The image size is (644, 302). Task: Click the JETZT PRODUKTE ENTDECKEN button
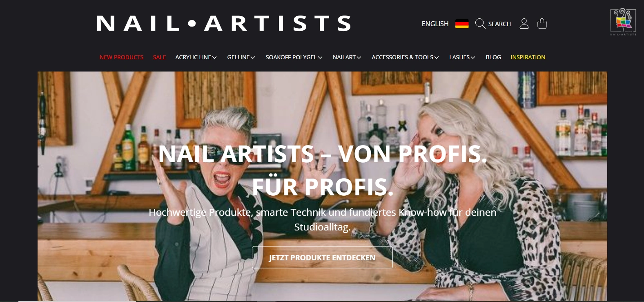322,257
